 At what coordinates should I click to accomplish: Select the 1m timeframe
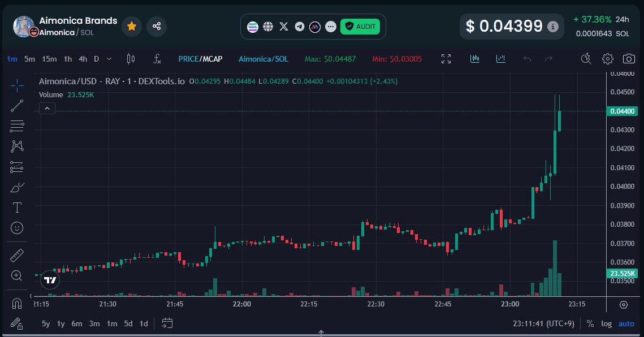pos(12,59)
